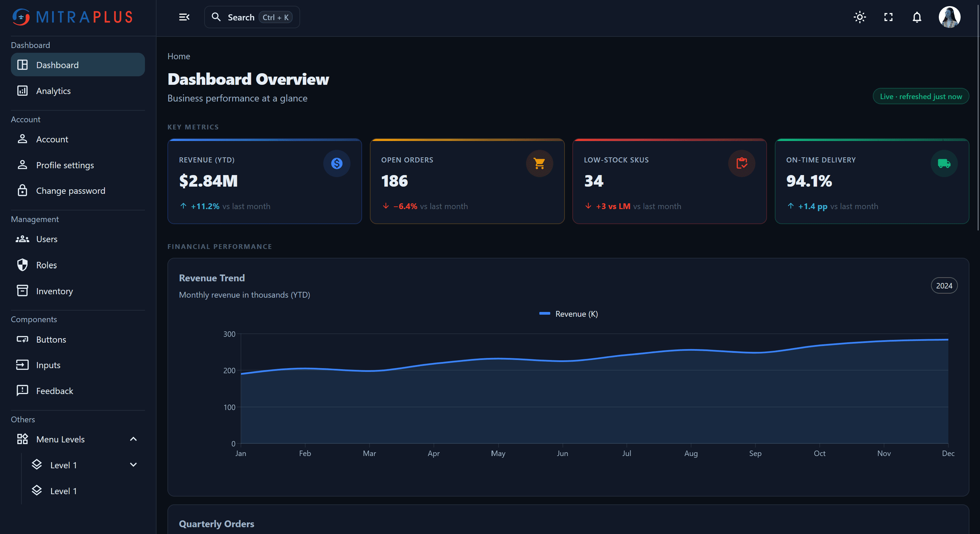Image resolution: width=980 pixels, height=534 pixels.
Task: Open the Inventory page
Action: 78,290
